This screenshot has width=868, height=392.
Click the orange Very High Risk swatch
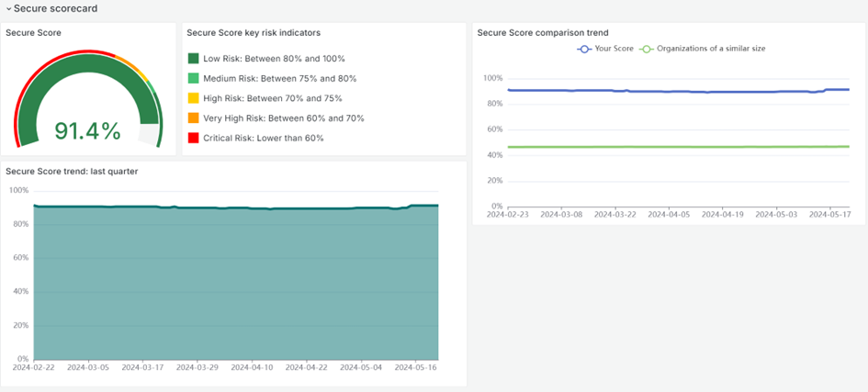click(x=194, y=118)
